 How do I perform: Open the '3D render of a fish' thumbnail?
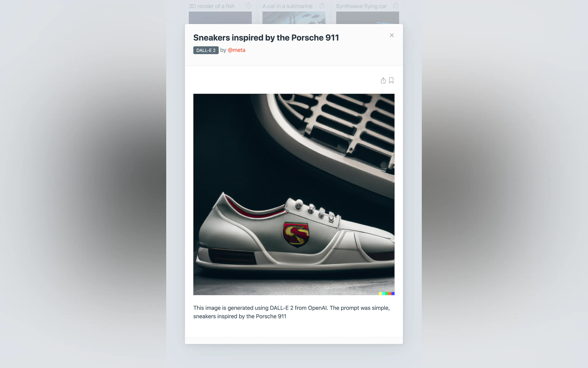(x=220, y=18)
